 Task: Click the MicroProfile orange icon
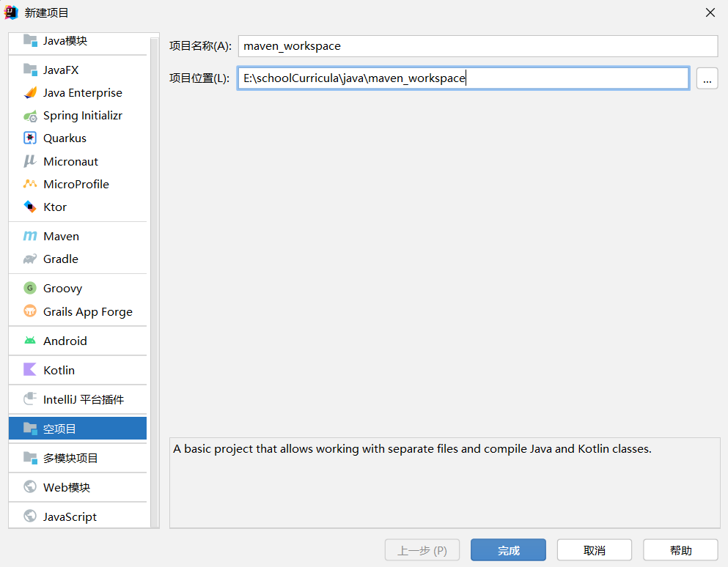30,184
